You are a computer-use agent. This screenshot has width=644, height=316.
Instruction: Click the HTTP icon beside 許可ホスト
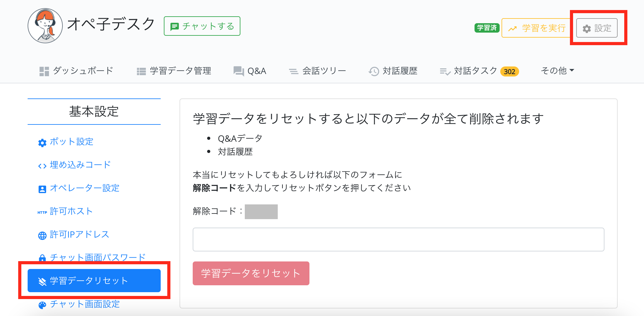point(42,212)
